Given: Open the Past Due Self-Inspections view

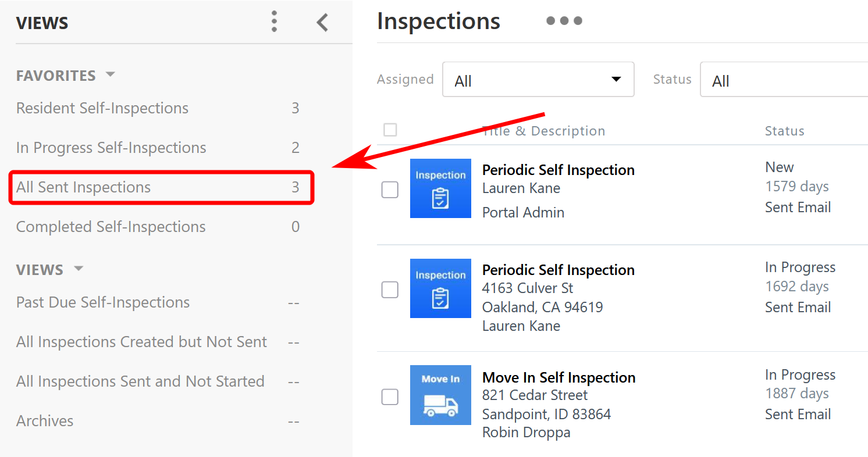Looking at the screenshot, I should pyautogui.click(x=103, y=302).
